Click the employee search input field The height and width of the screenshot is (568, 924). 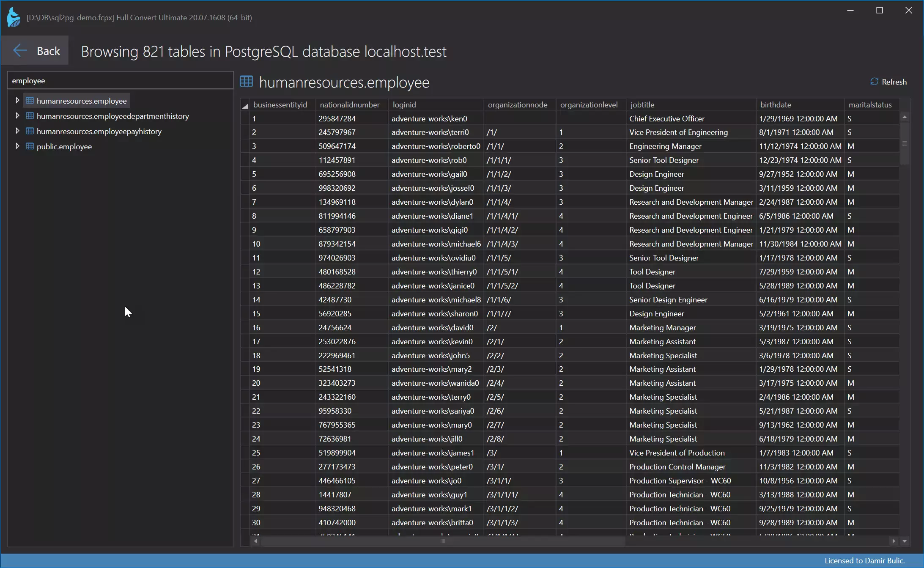pyautogui.click(x=120, y=80)
